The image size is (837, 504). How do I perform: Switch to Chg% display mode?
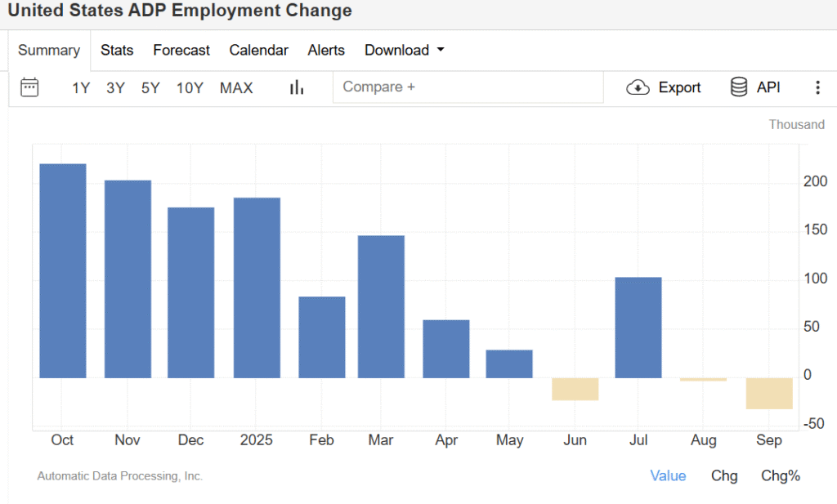pyautogui.click(x=781, y=475)
